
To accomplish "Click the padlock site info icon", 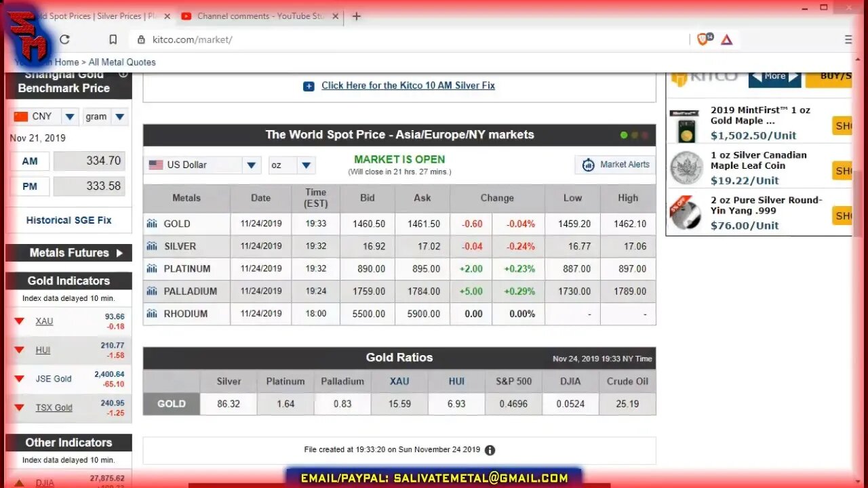I will 141,40.
